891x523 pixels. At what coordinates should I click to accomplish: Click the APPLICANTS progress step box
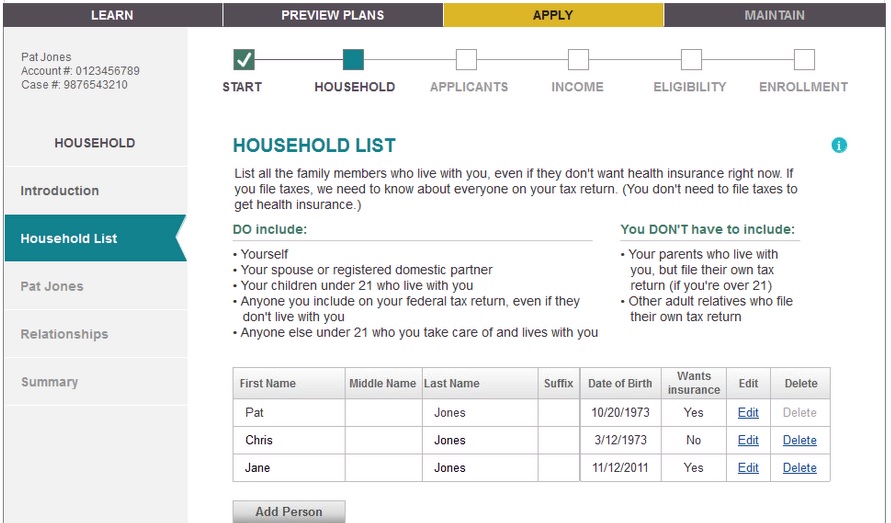click(x=466, y=59)
